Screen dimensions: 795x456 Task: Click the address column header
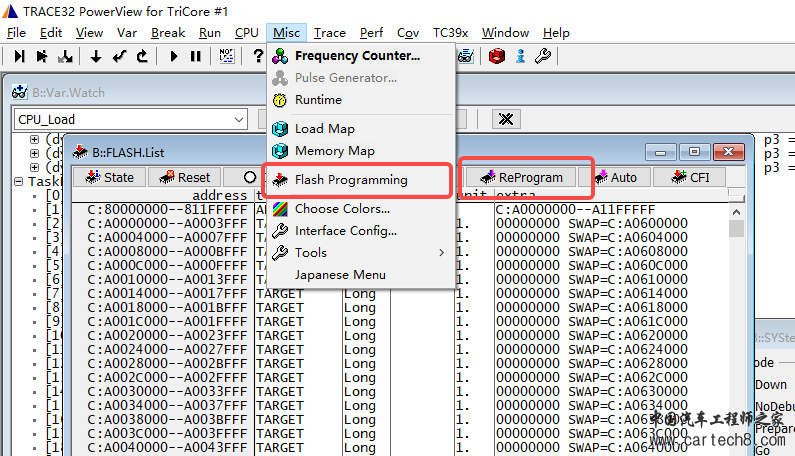tap(220, 195)
